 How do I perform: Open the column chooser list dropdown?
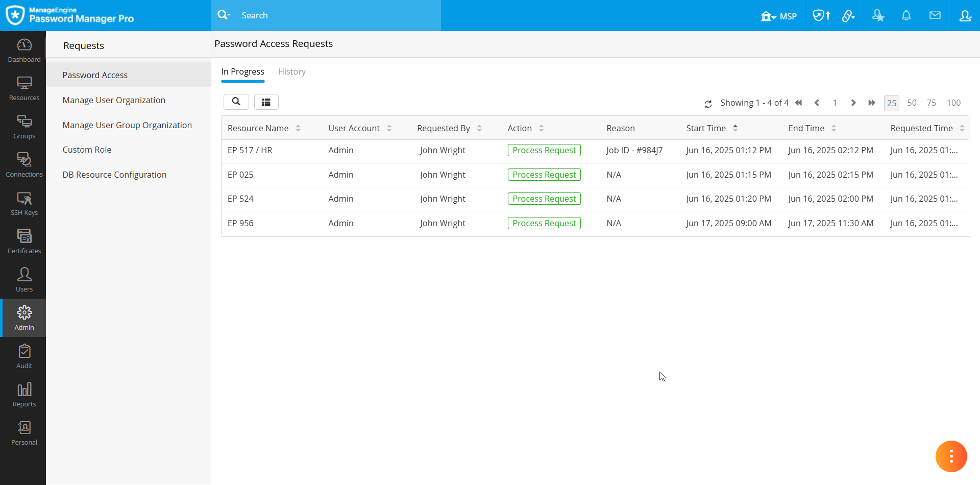266,102
